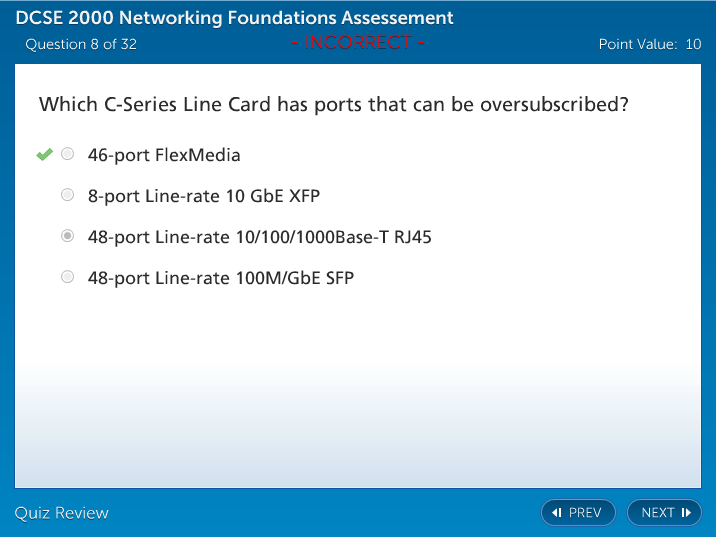The width and height of the screenshot is (716, 537).
Task: Advance to the next question with NEXT
Action: pos(664,513)
